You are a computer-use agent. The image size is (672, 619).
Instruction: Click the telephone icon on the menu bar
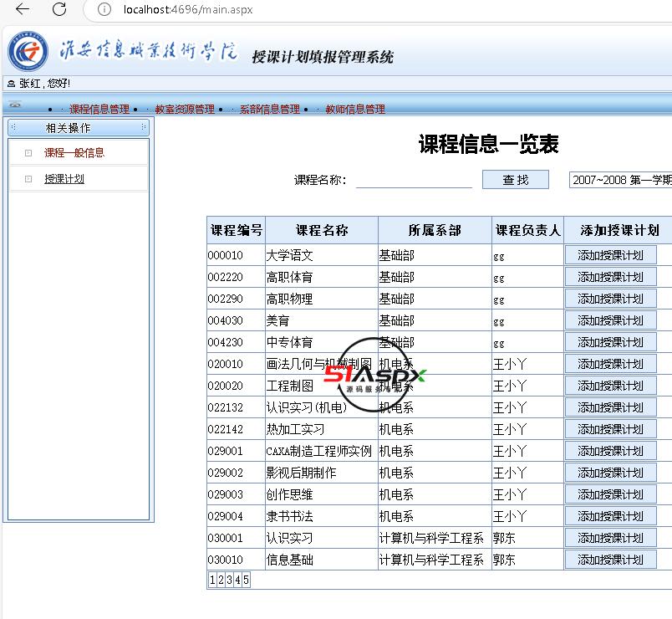[14, 105]
